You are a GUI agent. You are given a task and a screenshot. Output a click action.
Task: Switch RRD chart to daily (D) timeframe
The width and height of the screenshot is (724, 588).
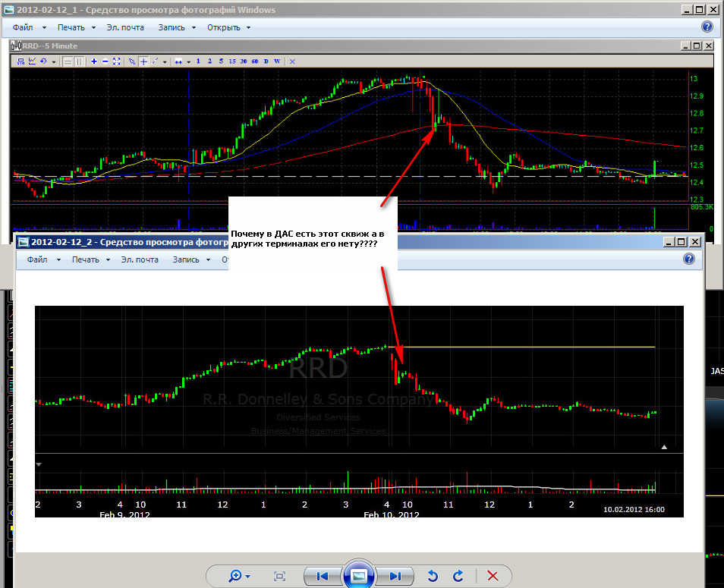click(266, 61)
